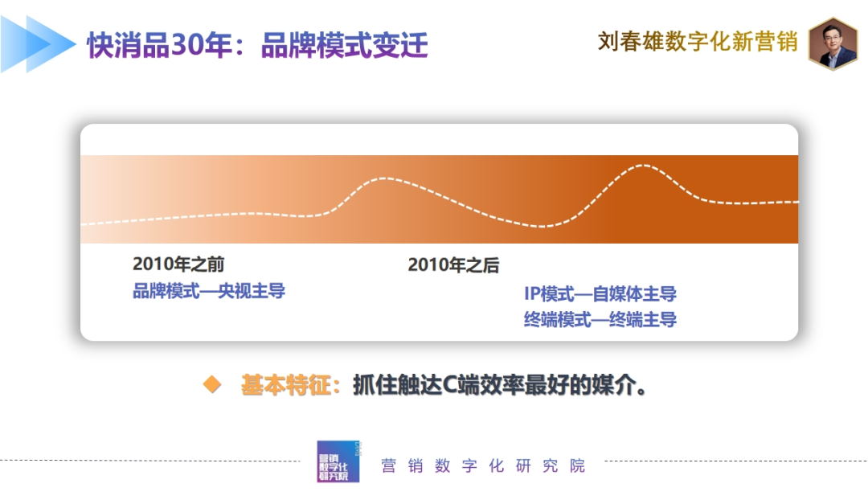Select the 快消品30年：品牌模式变迁 title
The height and width of the screenshot is (492, 868).
(x=257, y=46)
